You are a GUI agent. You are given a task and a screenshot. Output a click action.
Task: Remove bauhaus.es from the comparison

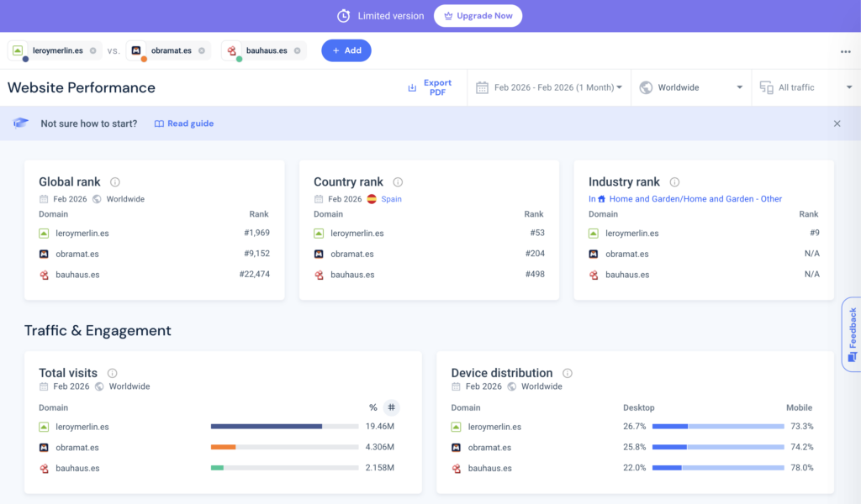298,50
